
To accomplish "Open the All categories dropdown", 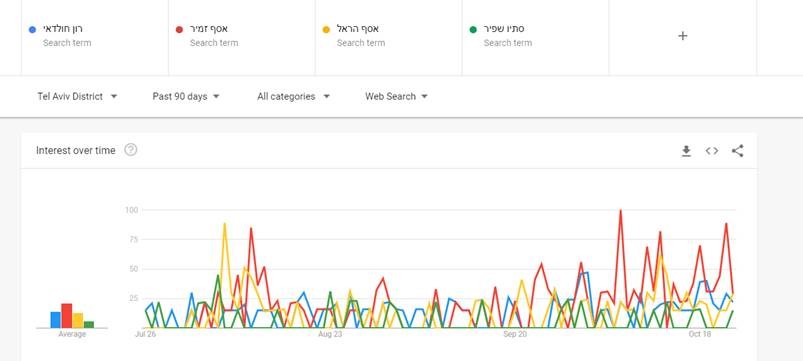I will (x=293, y=96).
